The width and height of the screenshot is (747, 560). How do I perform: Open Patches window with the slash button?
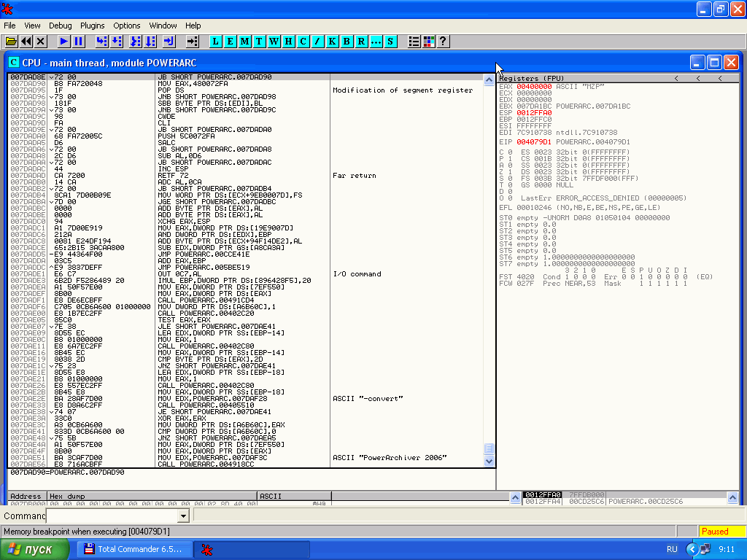318,42
